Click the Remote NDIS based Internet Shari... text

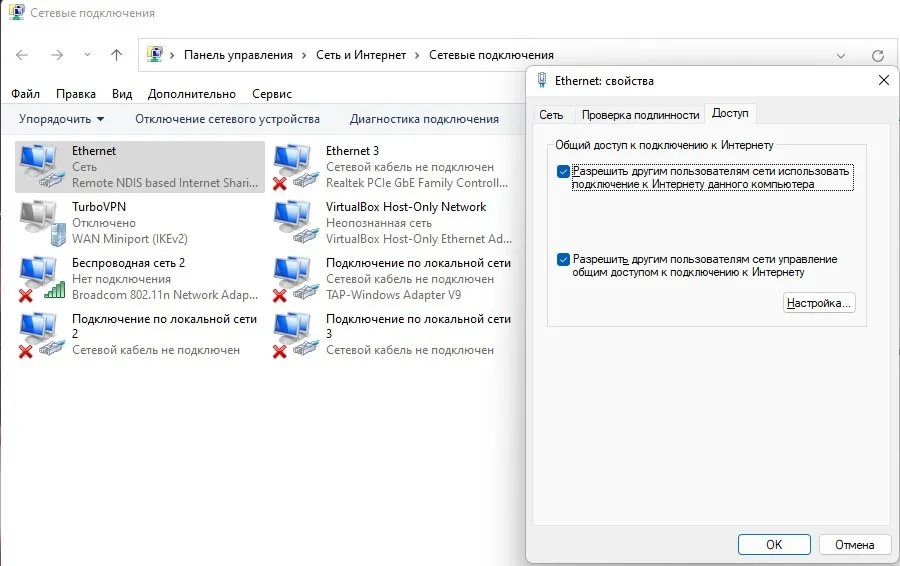(x=165, y=183)
